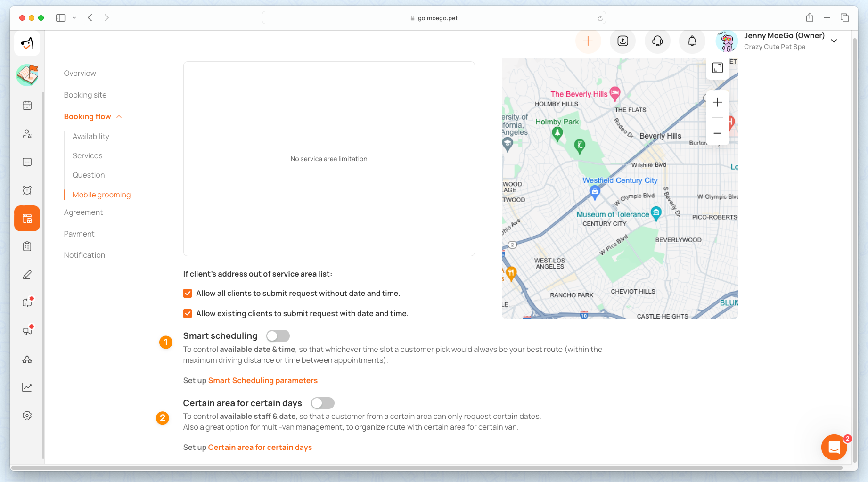This screenshot has height=482, width=868.
Task: Click the 'No service area limitation' text
Action: 329,159
